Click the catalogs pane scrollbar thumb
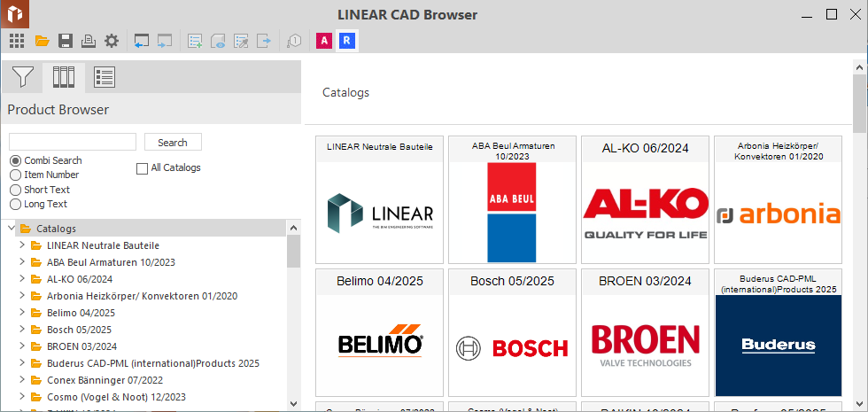 860,103
